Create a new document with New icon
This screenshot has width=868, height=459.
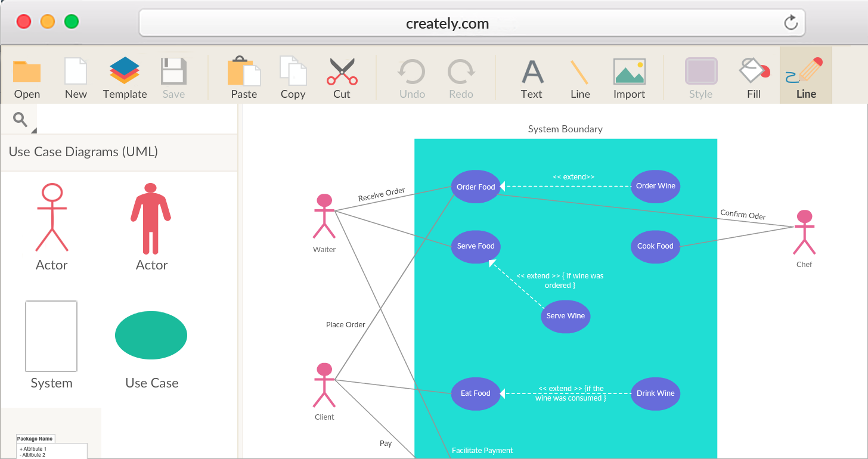click(76, 72)
